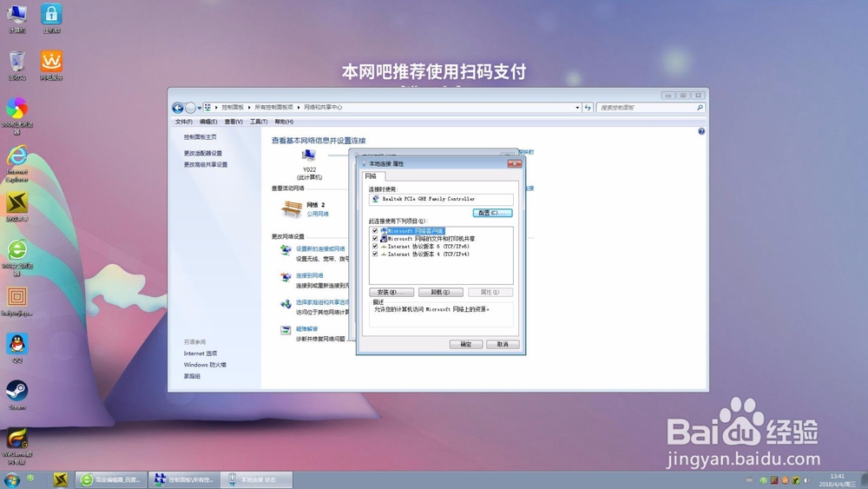Click the taskbar clock and date
This screenshot has height=489, width=868.
coord(838,480)
